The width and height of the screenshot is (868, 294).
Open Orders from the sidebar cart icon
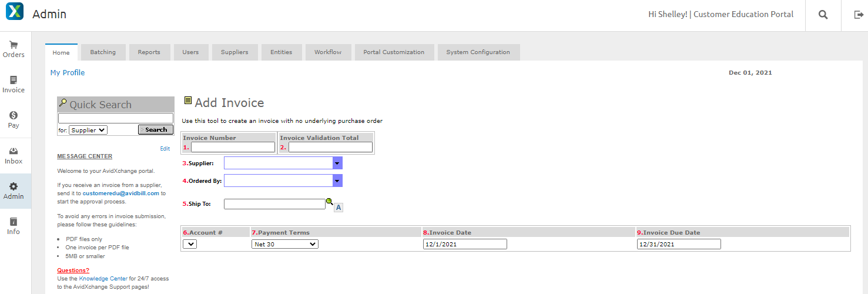point(14,49)
